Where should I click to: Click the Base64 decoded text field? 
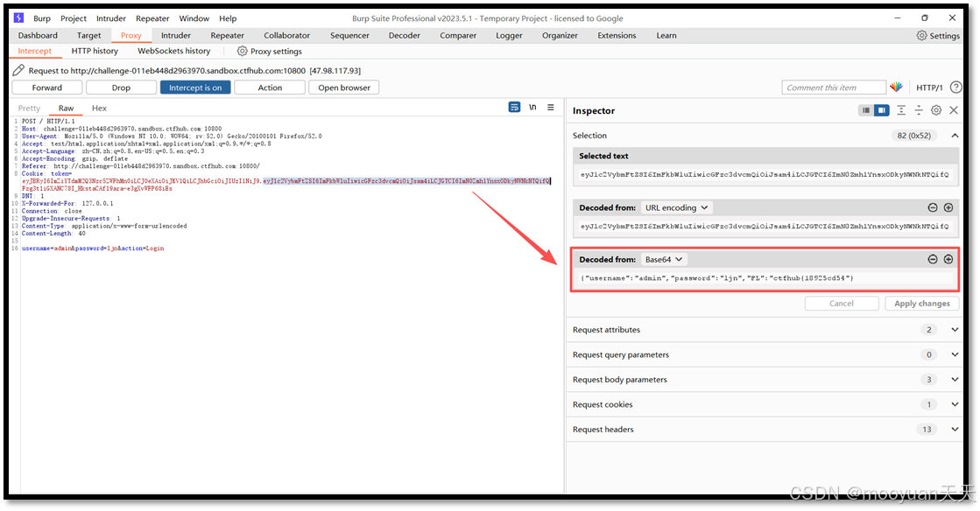(765, 278)
